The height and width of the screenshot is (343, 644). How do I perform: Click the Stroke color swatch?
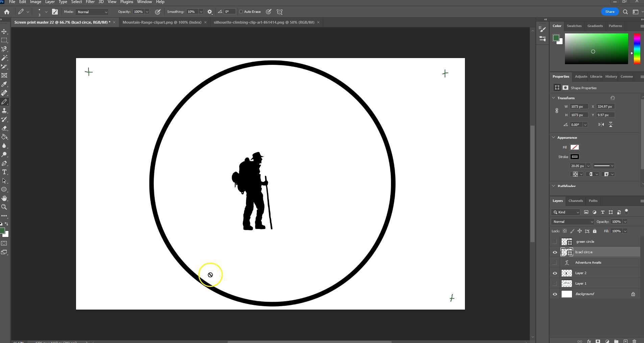(x=574, y=157)
